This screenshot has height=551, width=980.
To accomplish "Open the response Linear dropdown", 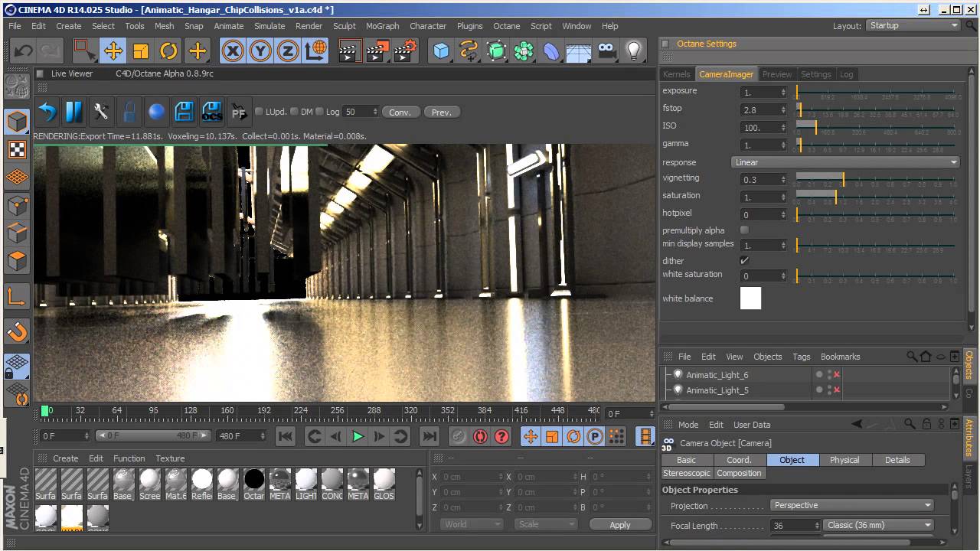I will click(x=845, y=162).
